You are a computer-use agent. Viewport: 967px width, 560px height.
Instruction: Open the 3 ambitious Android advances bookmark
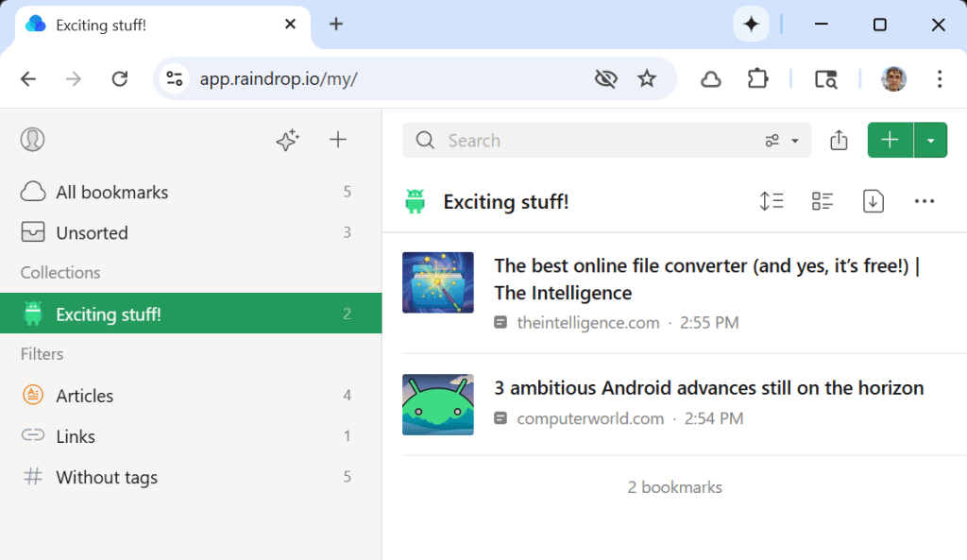click(708, 388)
